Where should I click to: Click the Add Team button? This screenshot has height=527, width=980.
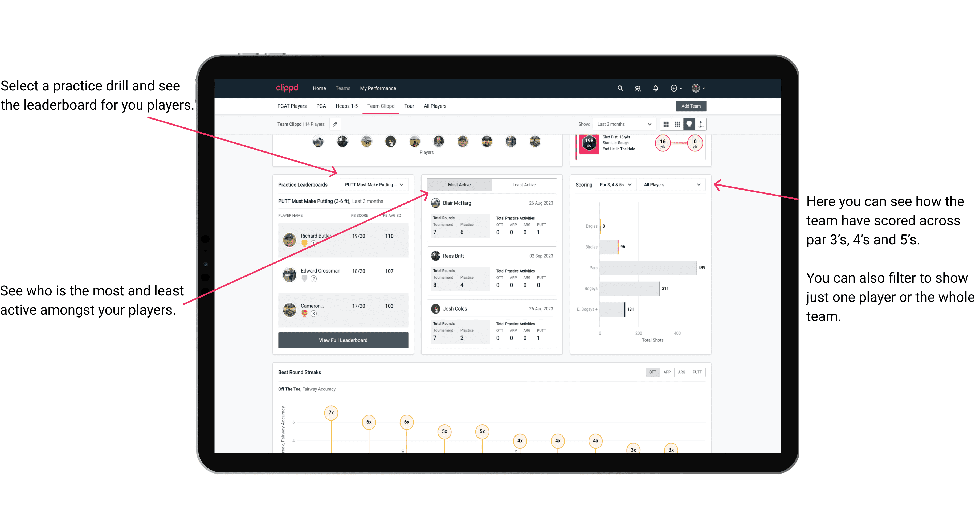[691, 106]
